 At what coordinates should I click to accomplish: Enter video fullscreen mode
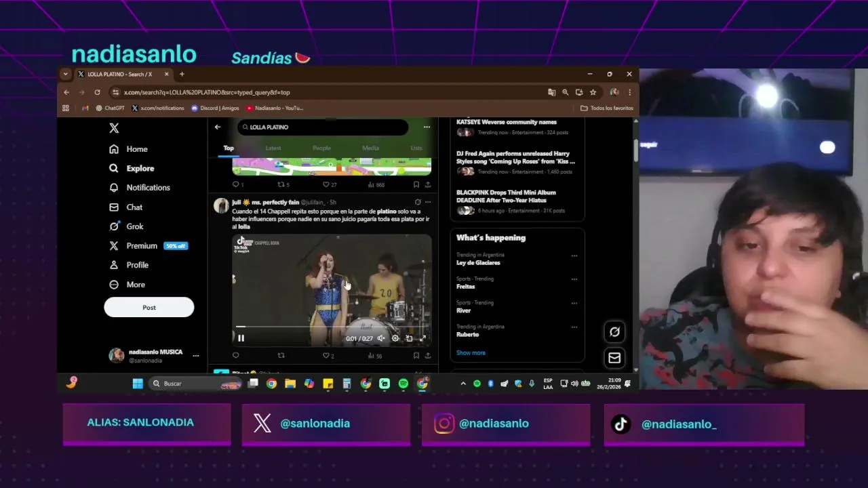point(422,338)
